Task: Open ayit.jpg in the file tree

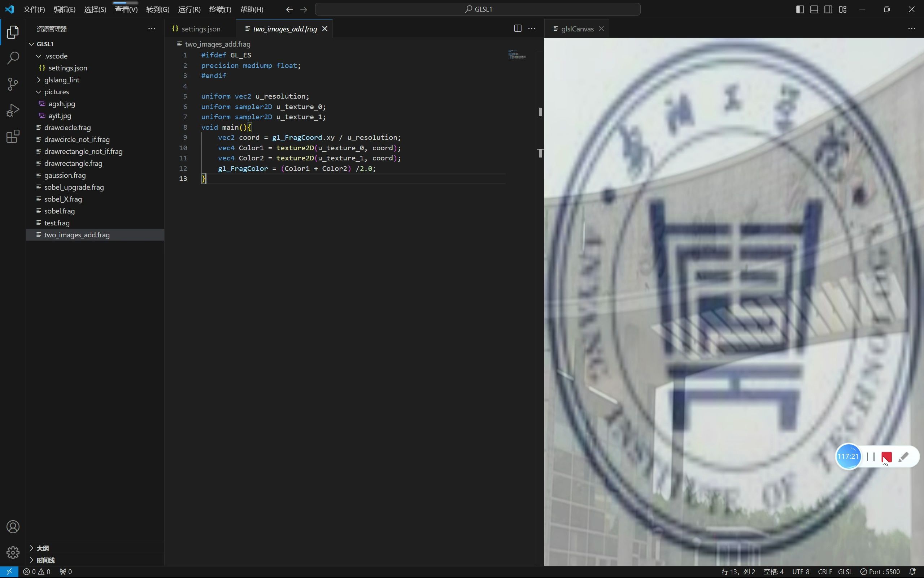Action: [95, 116]
